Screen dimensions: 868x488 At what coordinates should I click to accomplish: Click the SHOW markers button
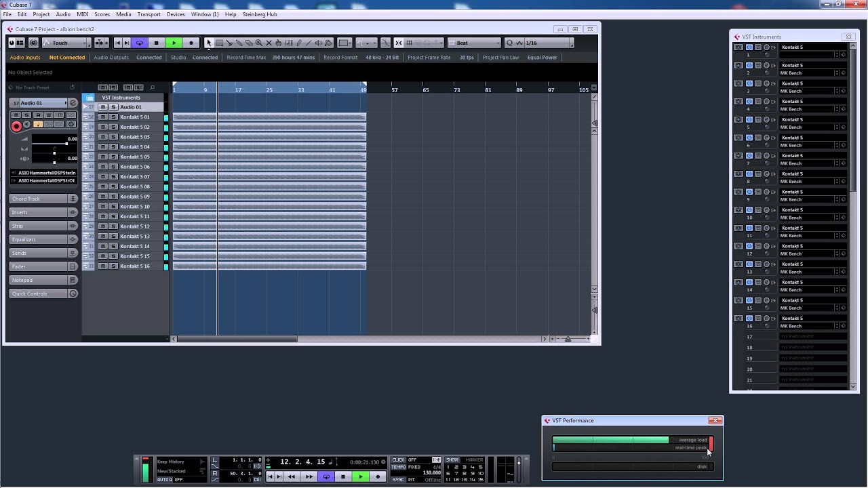point(452,460)
